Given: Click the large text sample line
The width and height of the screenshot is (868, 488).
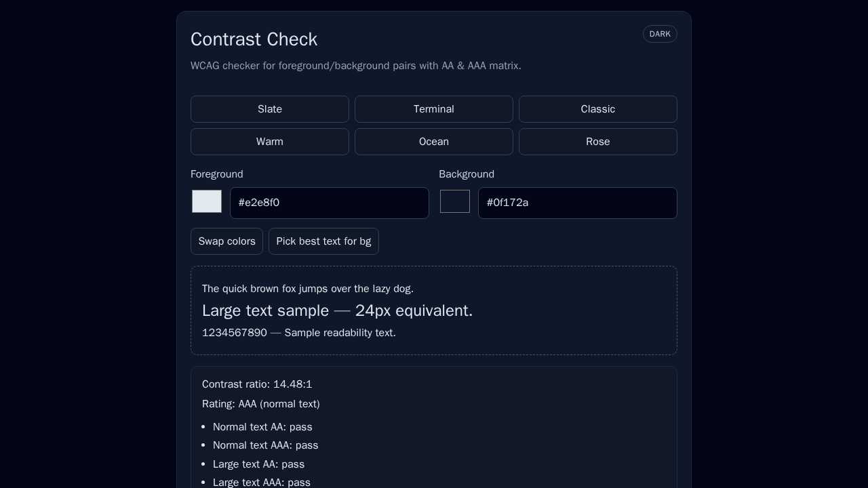Looking at the screenshot, I should (x=337, y=310).
